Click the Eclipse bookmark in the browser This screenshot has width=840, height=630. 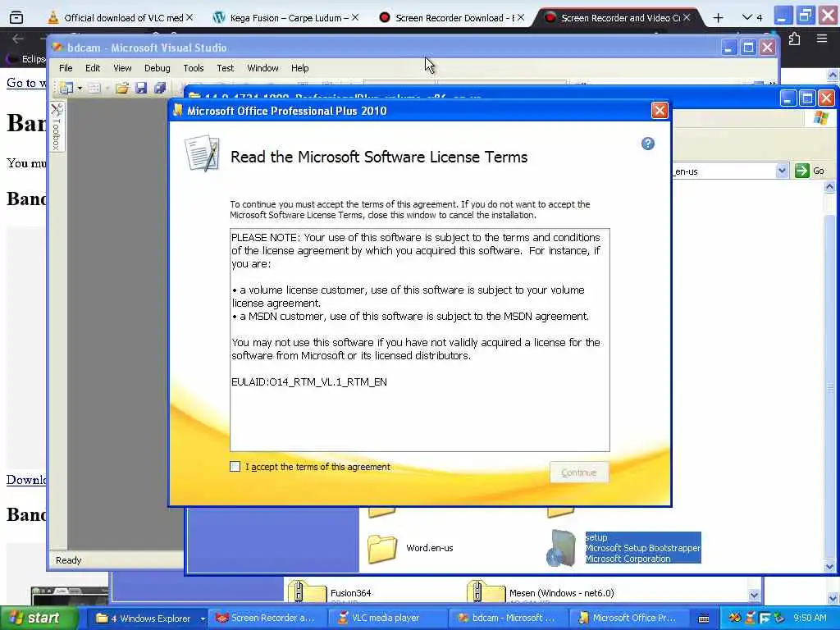pyautogui.click(x=27, y=59)
